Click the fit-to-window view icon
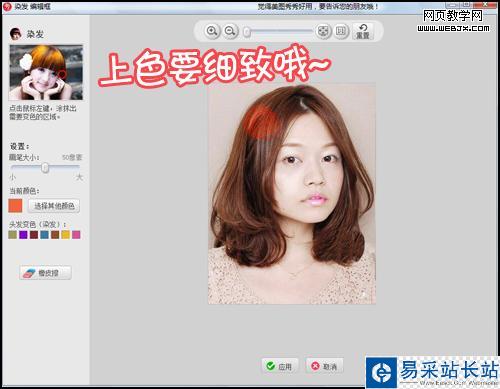 tap(323, 31)
